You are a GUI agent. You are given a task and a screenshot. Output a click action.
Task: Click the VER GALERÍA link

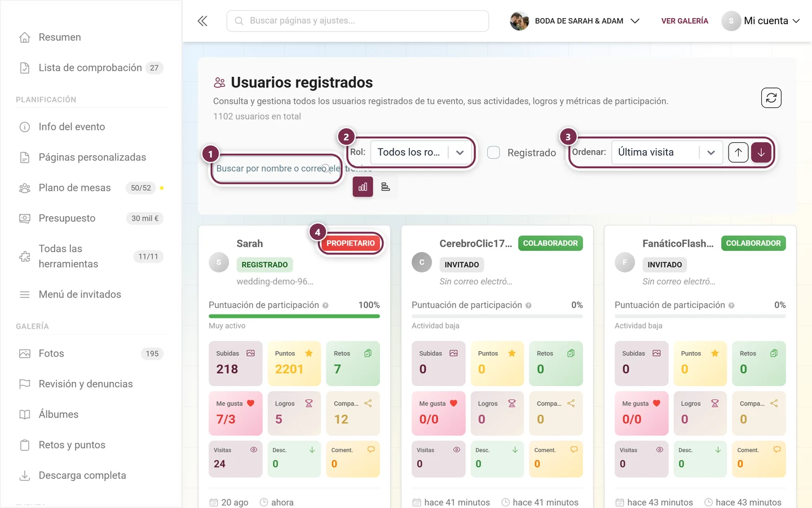coord(685,21)
